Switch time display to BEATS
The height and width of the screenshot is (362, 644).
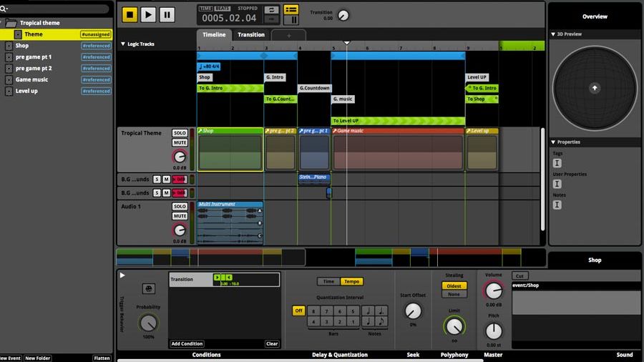tap(223, 8)
